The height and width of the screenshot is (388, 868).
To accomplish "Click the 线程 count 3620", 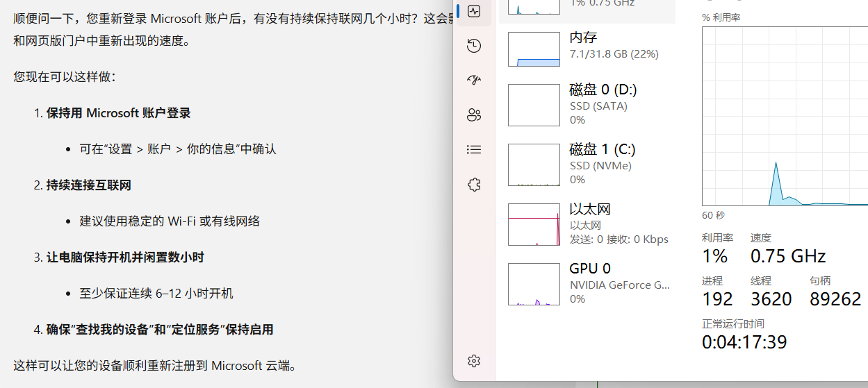I will coord(771,299).
